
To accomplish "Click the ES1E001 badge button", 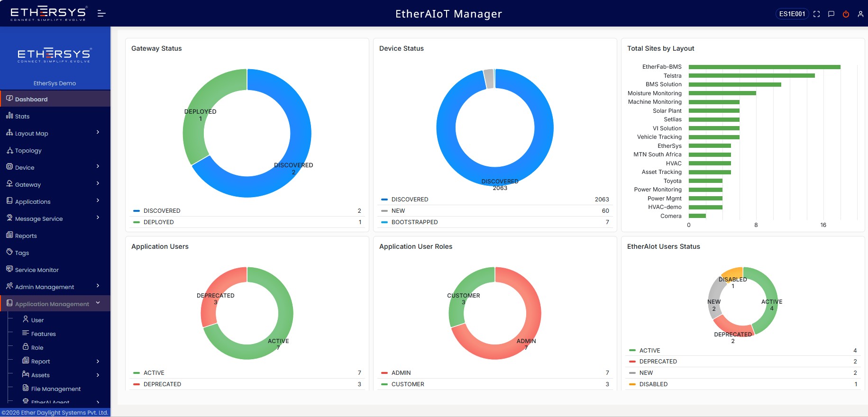I will (792, 14).
